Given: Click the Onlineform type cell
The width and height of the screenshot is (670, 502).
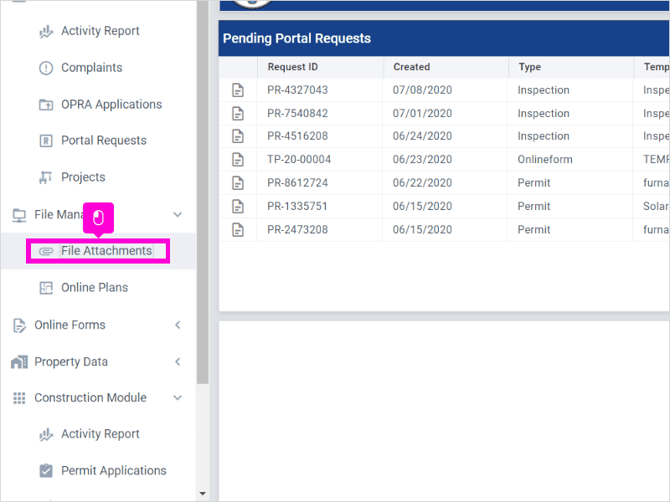Looking at the screenshot, I should pos(545,160).
